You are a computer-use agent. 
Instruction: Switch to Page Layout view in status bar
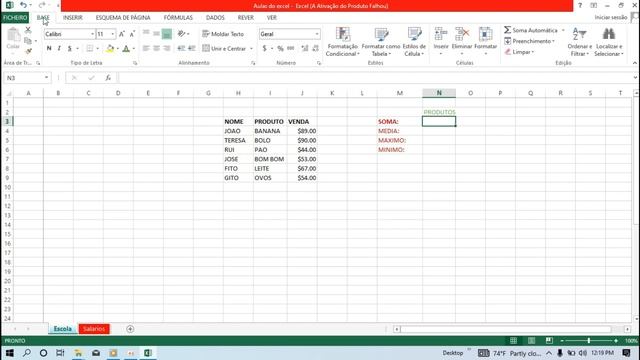(531, 340)
